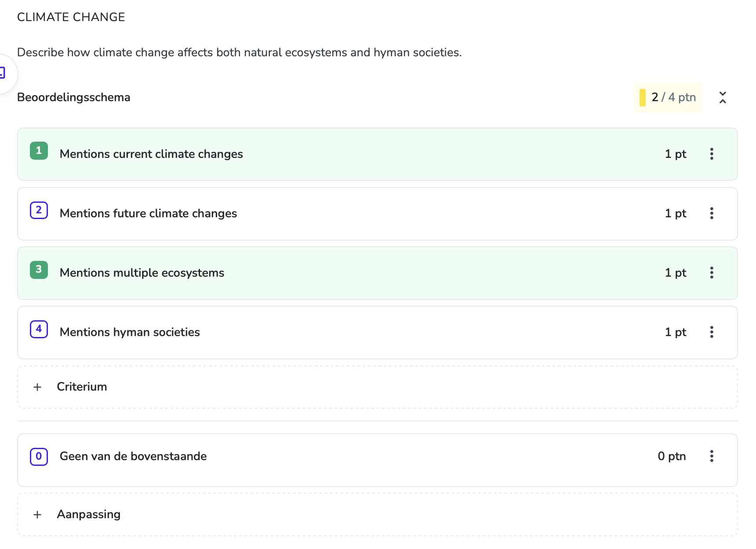Open options menu for "Mentions hyman societies"
The width and height of the screenshot is (756, 549).
point(712,332)
